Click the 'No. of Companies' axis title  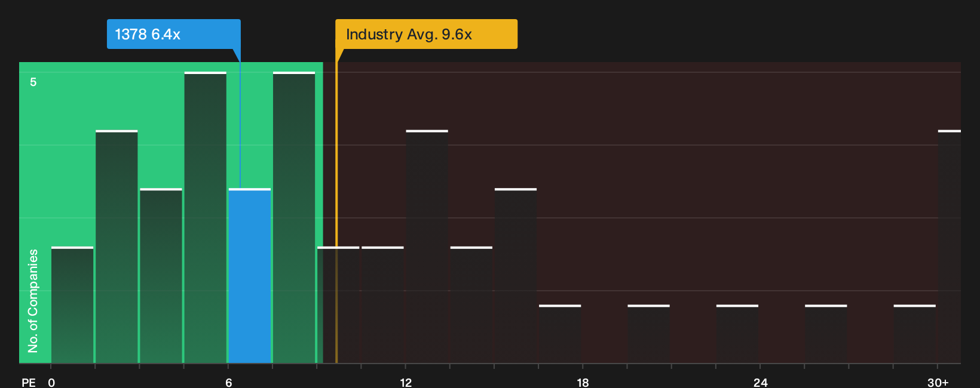tap(33, 301)
